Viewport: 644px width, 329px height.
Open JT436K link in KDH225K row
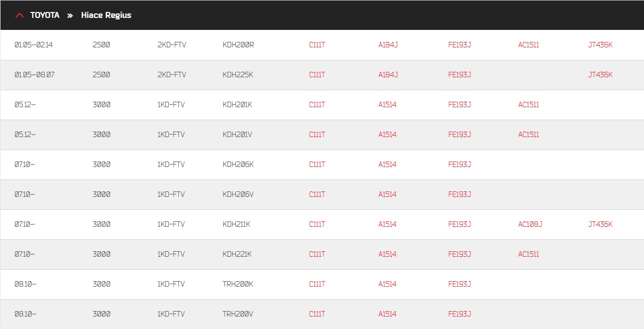point(600,75)
